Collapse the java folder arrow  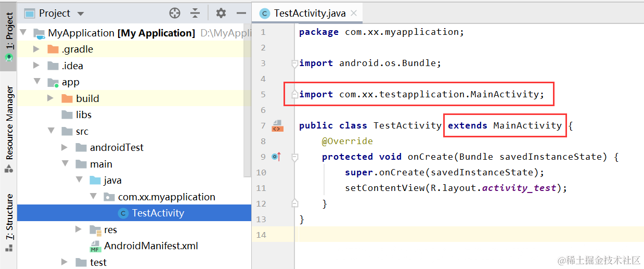79,180
